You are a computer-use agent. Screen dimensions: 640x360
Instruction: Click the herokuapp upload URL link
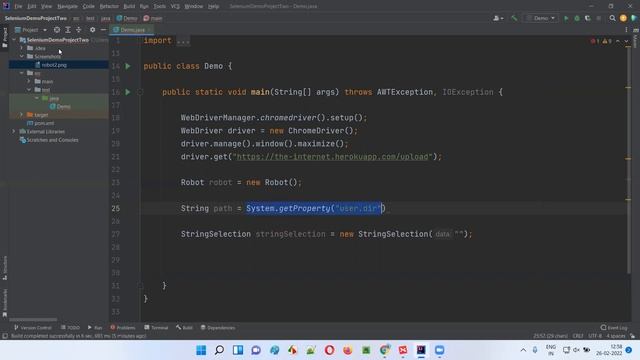pyautogui.click(x=333, y=157)
